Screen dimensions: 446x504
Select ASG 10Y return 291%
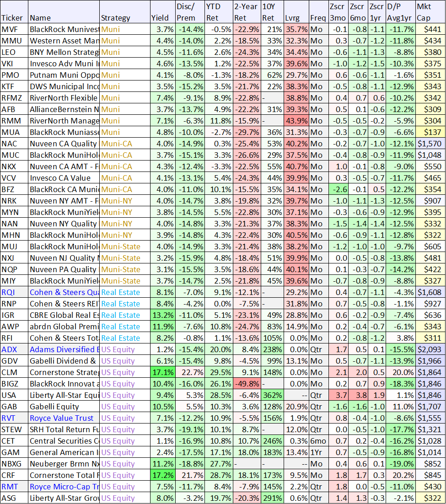point(272,498)
